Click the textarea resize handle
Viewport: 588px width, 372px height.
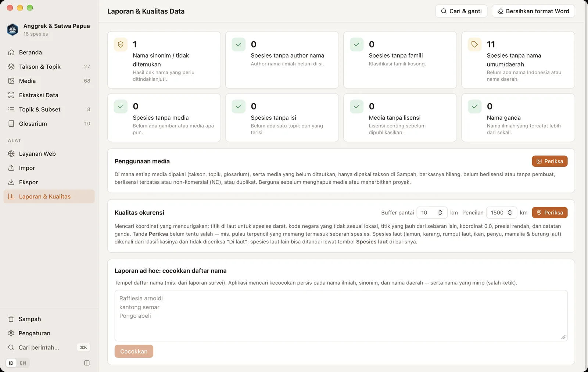point(563,337)
